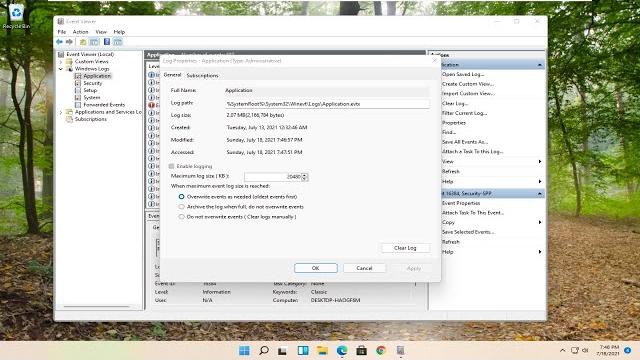Screen dimensions: 640x360
Task: Click the Up One Level folder icon
Action: (x=83, y=42)
